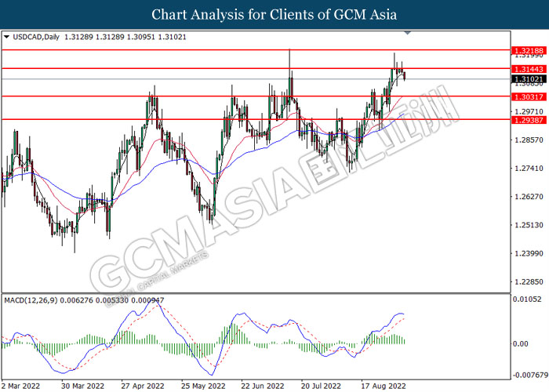
Task: Select the 1.30317 red price label
Action: tap(529, 96)
